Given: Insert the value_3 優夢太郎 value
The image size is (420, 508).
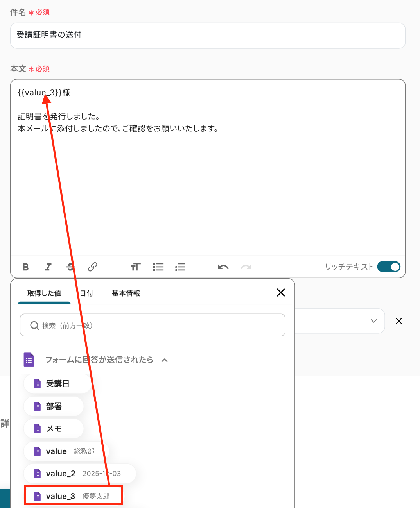Looking at the screenshot, I should 73,496.
